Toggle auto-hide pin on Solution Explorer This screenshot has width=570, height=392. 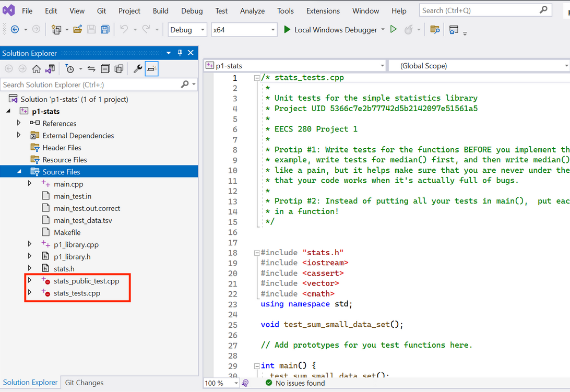180,53
